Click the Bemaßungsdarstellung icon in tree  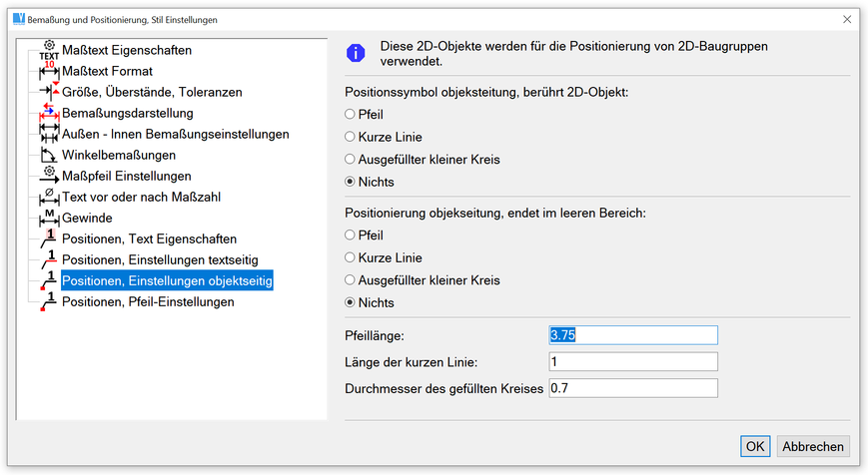point(49,113)
